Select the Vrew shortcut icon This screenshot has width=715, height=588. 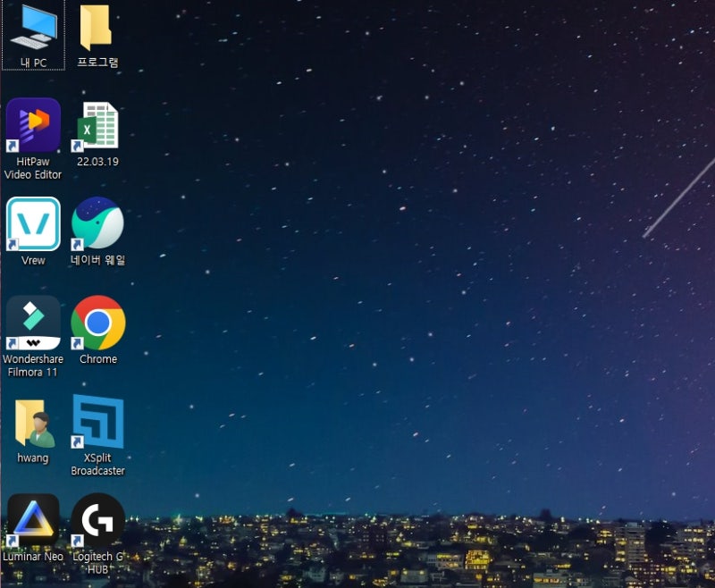coord(33,223)
